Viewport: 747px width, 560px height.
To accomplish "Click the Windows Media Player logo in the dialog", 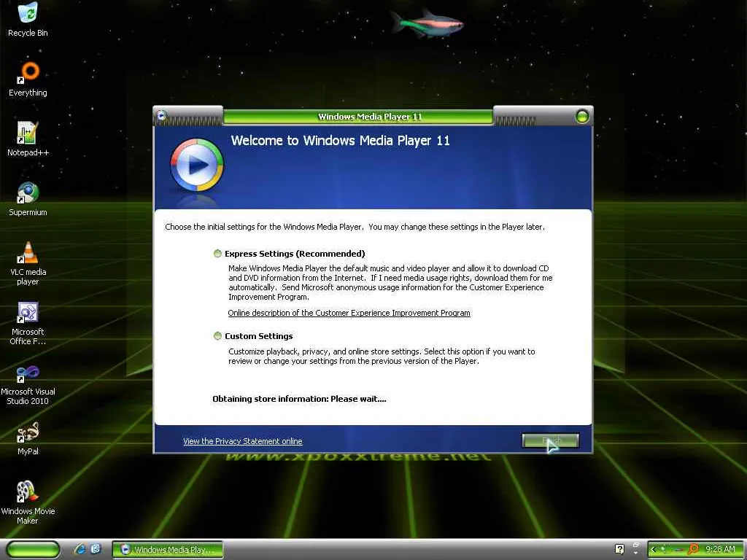I will [x=197, y=165].
